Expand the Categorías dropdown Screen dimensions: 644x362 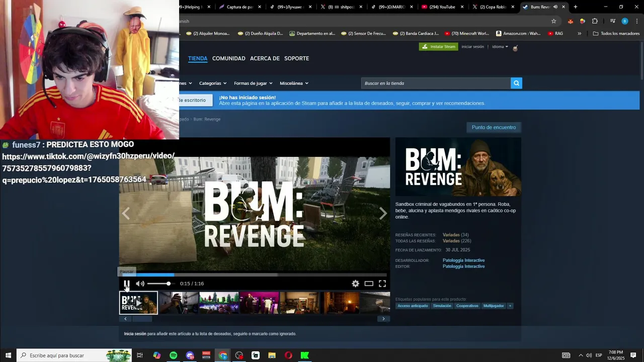coord(213,83)
